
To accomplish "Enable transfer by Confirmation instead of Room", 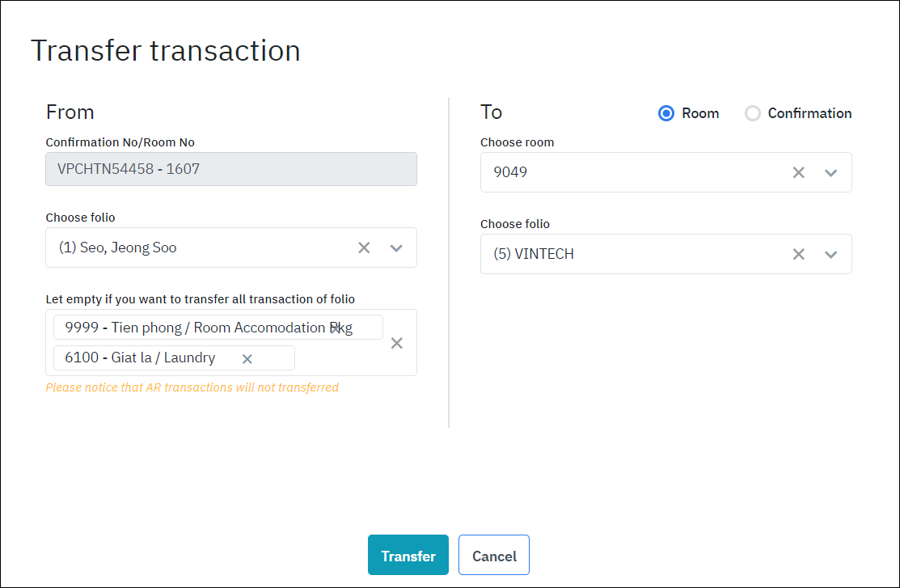I will [753, 113].
